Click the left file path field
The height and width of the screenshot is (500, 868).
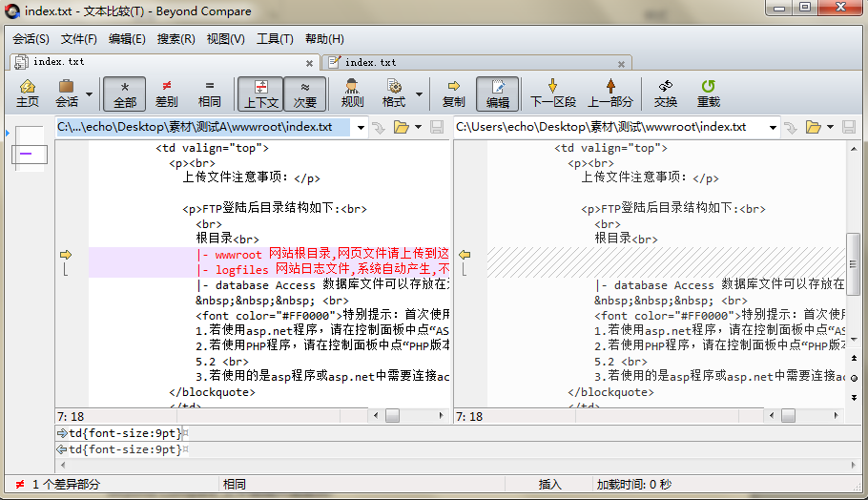(202, 127)
